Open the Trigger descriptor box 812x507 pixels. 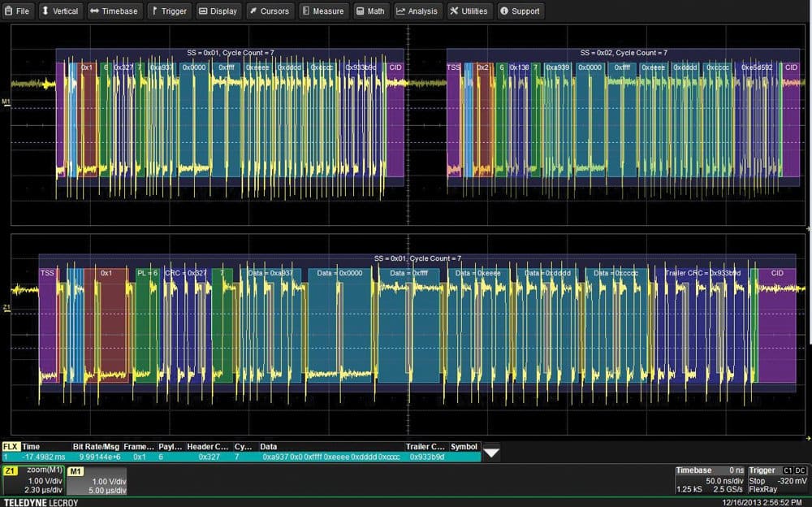[778, 480]
